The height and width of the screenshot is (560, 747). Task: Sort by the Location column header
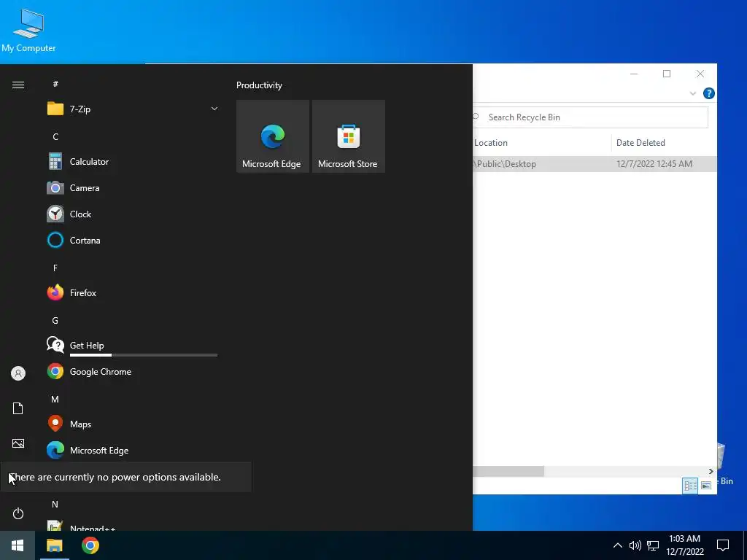pyautogui.click(x=542, y=143)
